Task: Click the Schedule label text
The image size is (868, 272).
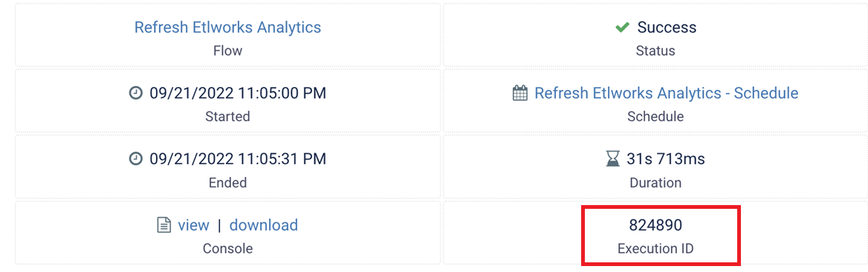Action: coord(655,117)
